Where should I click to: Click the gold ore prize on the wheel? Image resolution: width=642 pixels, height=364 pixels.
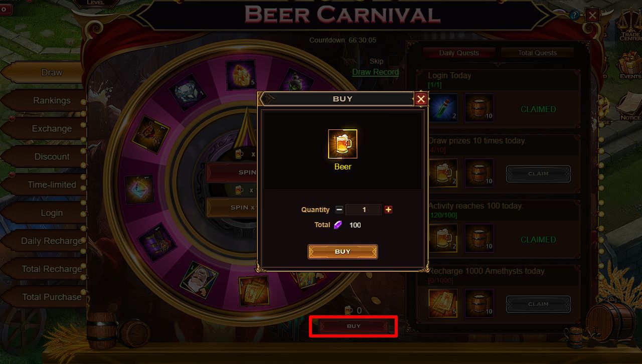pyautogui.click(x=241, y=75)
